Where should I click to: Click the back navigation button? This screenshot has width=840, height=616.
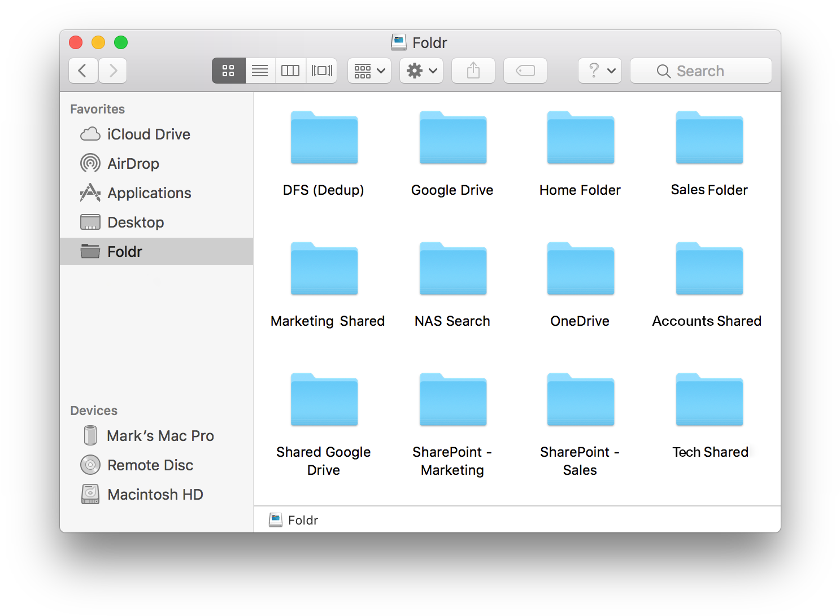(x=83, y=70)
